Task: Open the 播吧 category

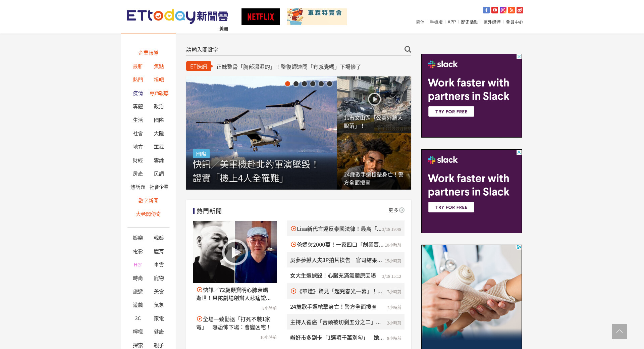Action: click(x=159, y=80)
